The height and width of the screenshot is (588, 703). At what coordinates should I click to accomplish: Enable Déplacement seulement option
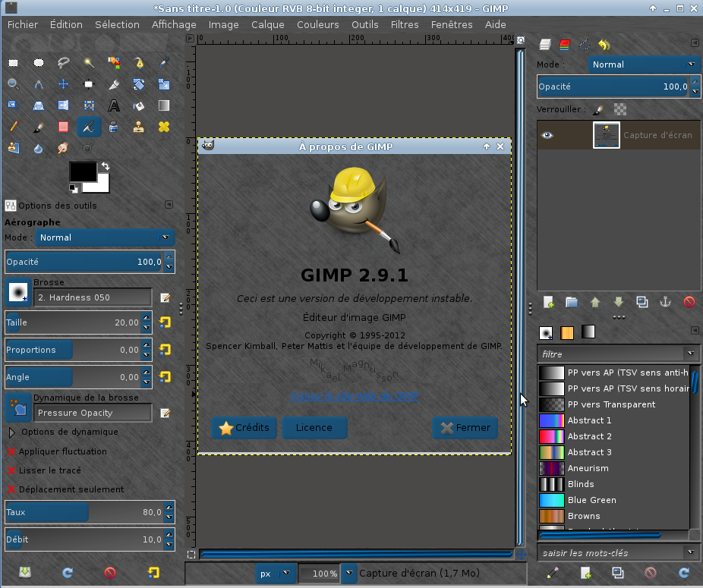pyautogui.click(x=11, y=489)
